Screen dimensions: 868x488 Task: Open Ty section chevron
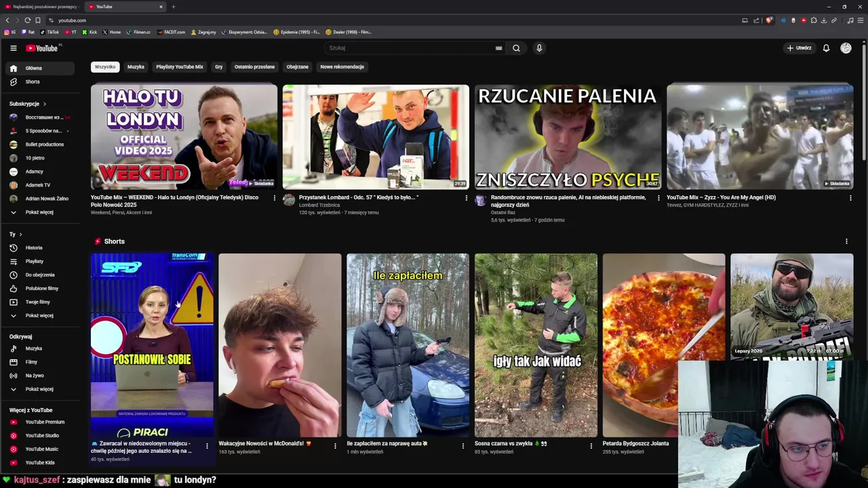click(x=20, y=234)
